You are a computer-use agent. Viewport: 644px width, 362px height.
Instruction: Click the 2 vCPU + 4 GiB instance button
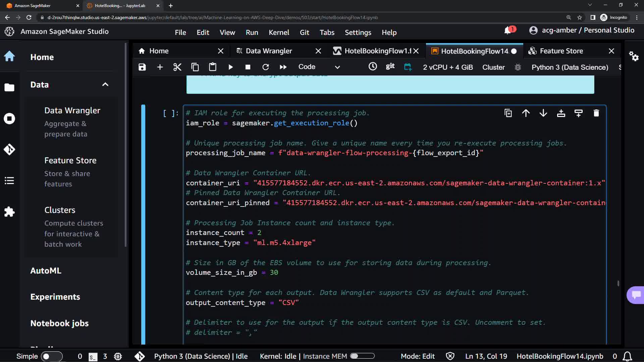tap(448, 67)
